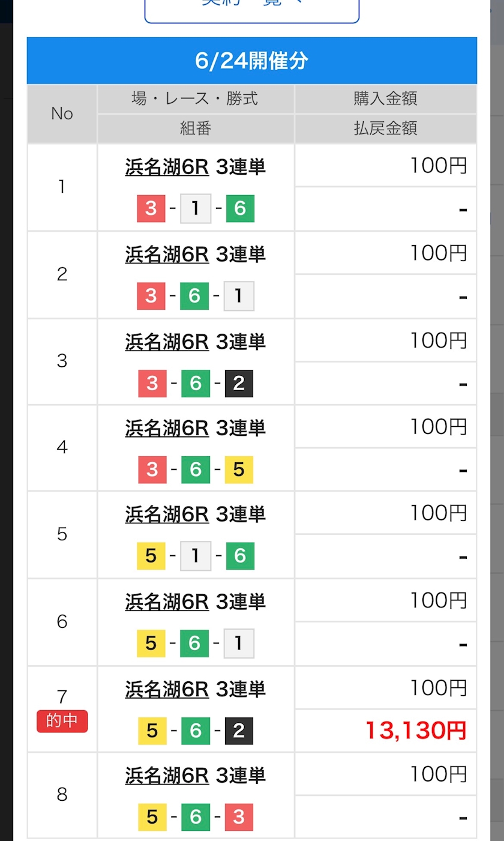The image size is (504, 841).
Task: Click the red 的中 hit badge
Action: [x=62, y=721]
